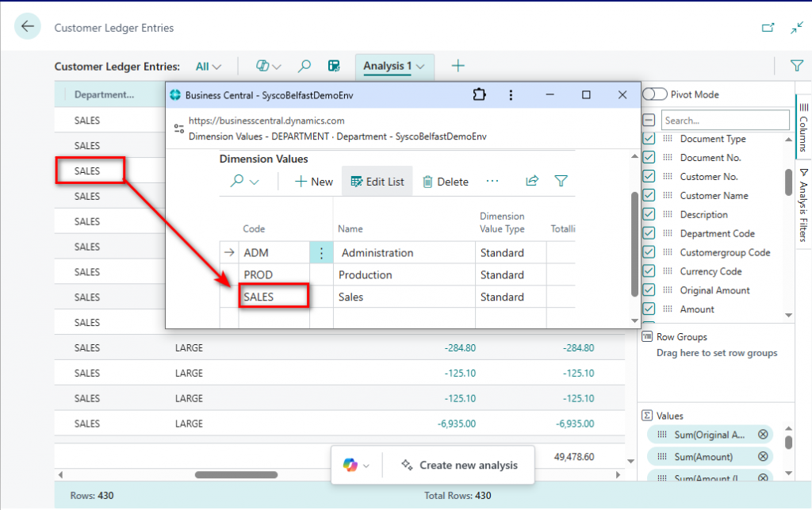Click the column Search input field
812x510 pixels.
pos(726,121)
